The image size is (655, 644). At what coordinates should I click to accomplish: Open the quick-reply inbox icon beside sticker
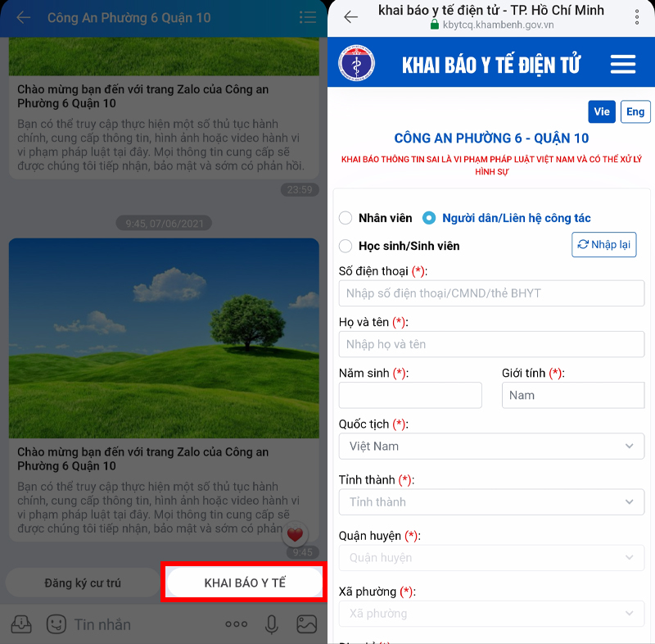tap(21, 624)
